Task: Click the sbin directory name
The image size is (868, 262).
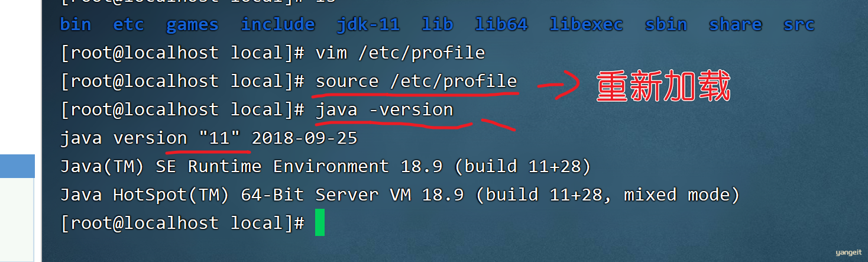Action: 666,24
